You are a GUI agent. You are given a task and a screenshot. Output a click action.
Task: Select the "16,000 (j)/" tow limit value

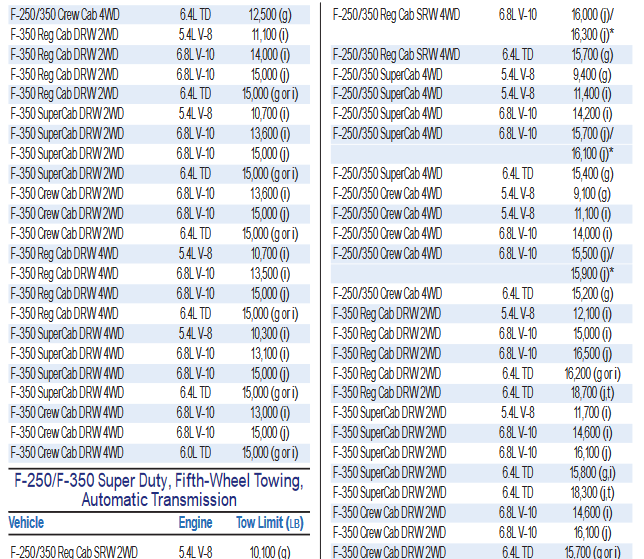pos(592,15)
